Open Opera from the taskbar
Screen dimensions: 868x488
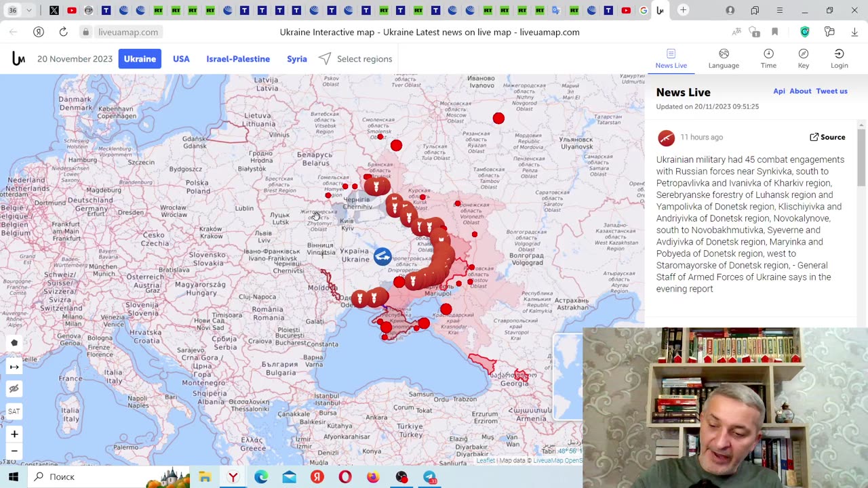coord(345,477)
